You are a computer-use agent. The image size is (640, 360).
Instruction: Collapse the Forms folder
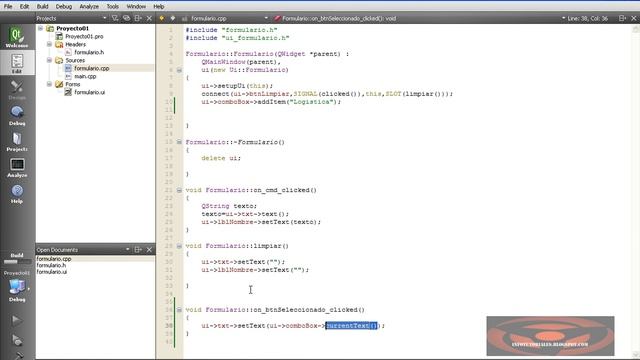point(49,84)
